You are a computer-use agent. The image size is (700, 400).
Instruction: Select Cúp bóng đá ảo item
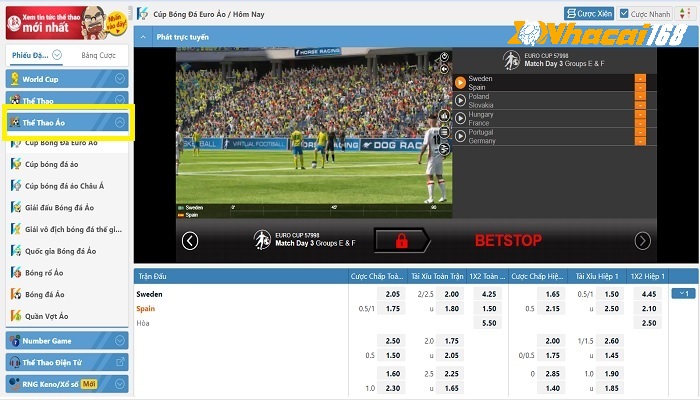pos(51,164)
